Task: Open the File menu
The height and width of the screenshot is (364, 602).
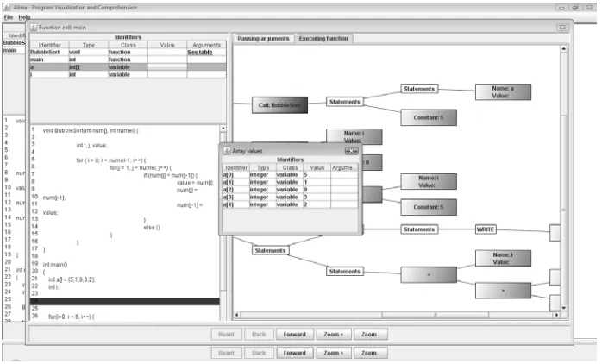Action: [x=9, y=17]
